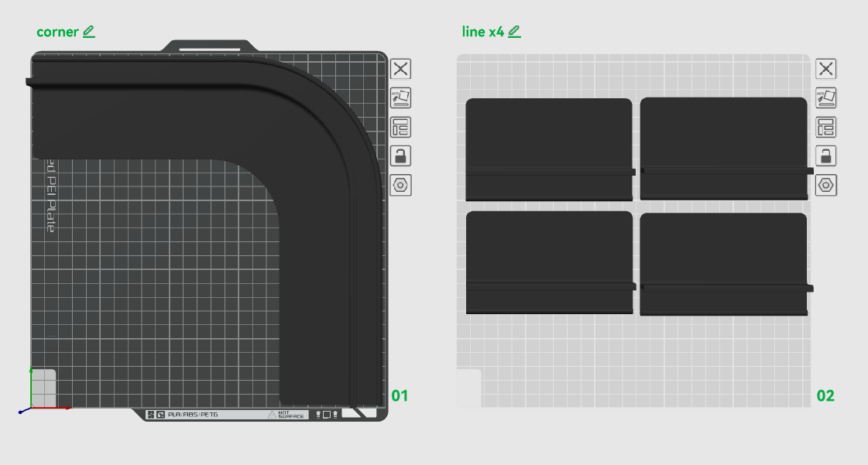Remove plate 01 using its X icon
868x465 pixels.
click(401, 69)
